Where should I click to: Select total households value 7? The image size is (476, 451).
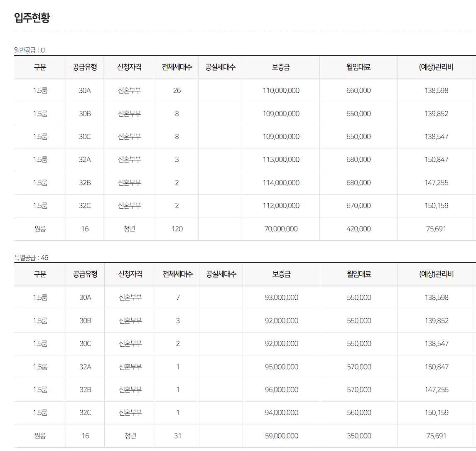point(178,297)
